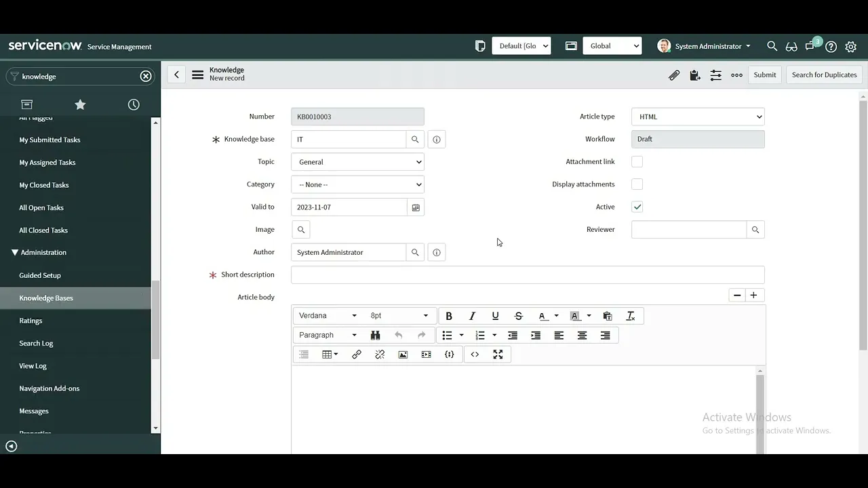
Task: Open the Paragraph format dropdown
Action: pos(328,335)
